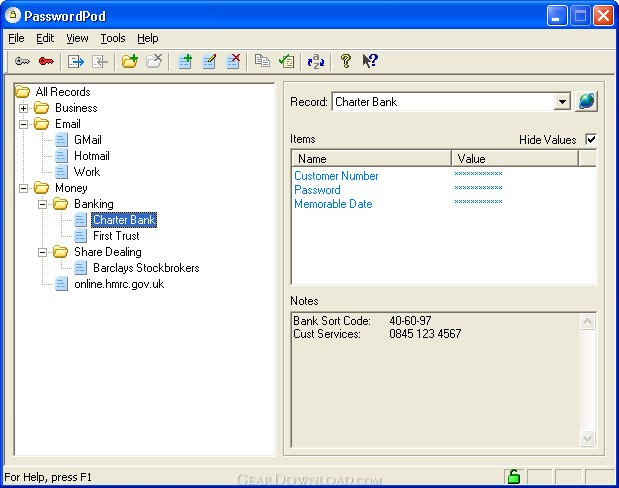The image size is (619, 488).
Task: Select the highlighted Charter Bank tree record
Action: 124,220
